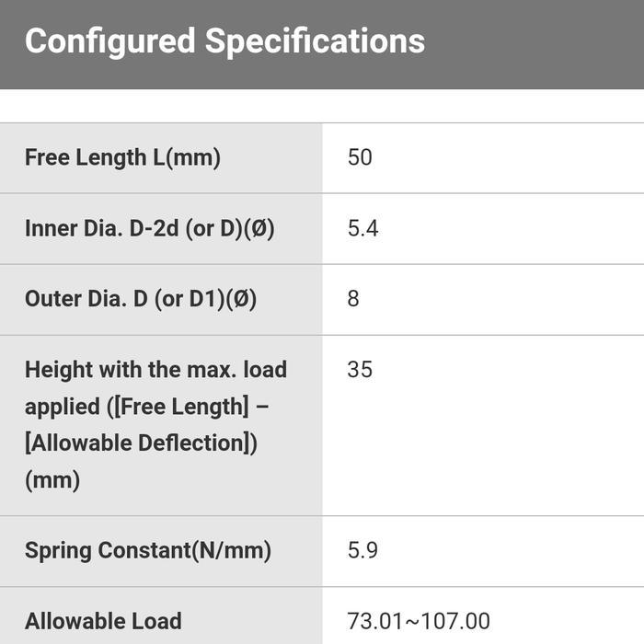Click the (mm) unit under Allowable Deflection

(52, 479)
